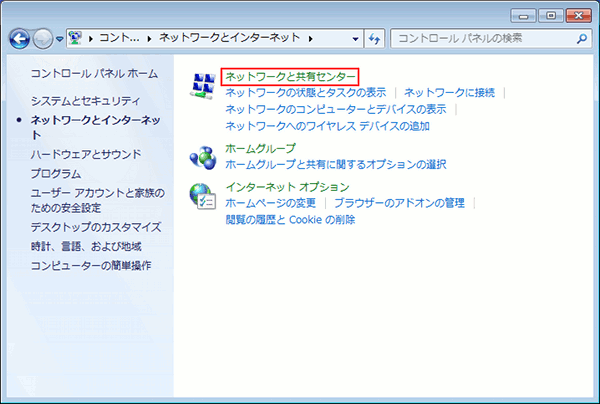Click the ホームグループ globe icon
This screenshot has width=600, height=404.
pos(202,157)
